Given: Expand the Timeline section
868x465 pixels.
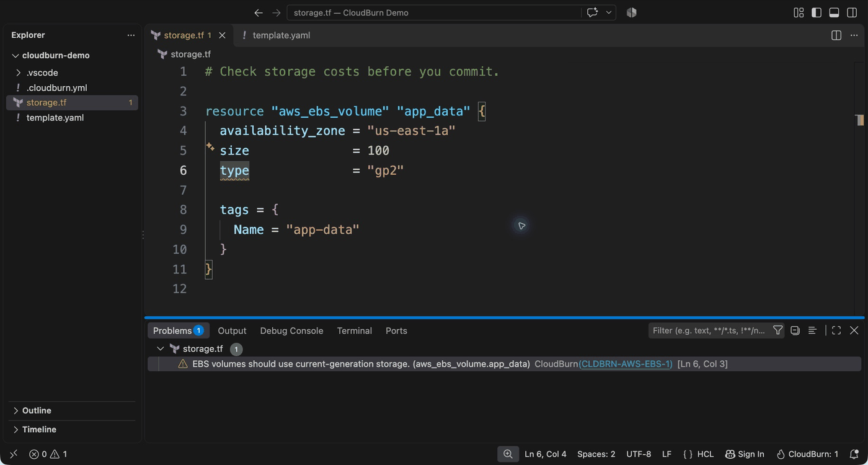Looking at the screenshot, I should [72, 429].
